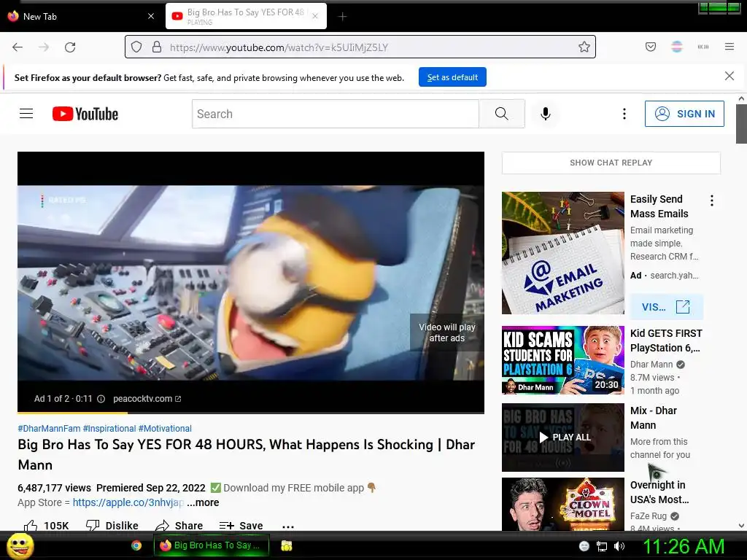Screen dimensions: 747x560
Task: Click the SIGN IN button
Action: tap(684, 113)
